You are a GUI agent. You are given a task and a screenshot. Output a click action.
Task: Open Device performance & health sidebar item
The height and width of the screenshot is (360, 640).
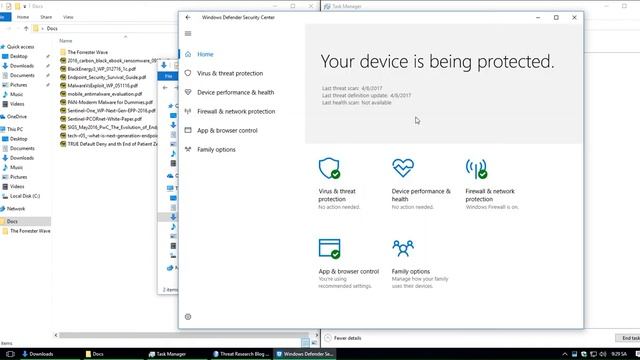click(x=236, y=93)
